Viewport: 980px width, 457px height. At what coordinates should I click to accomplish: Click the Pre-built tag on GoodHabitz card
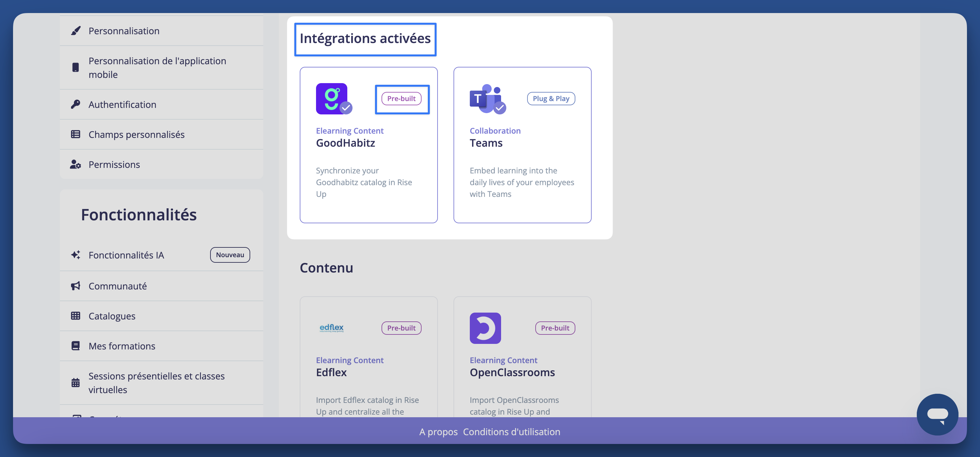coord(401,98)
